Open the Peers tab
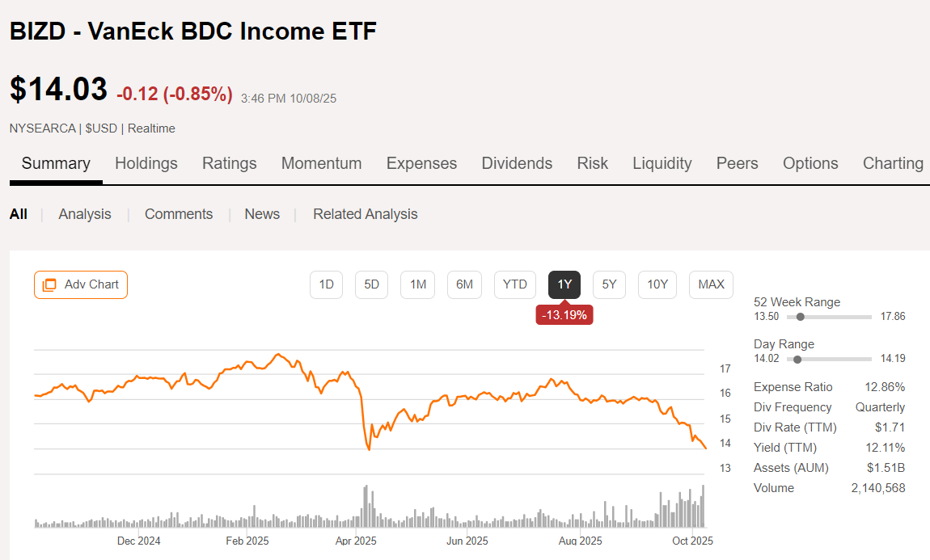The image size is (930, 560). [737, 163]
